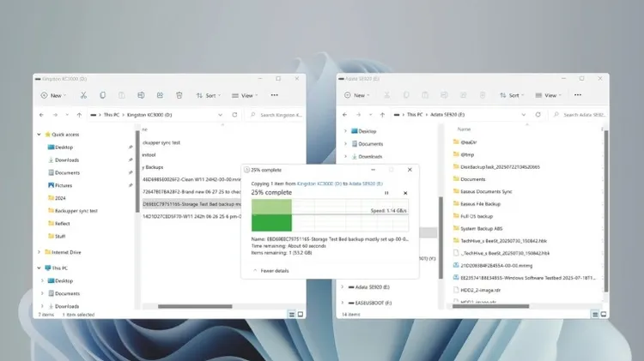This screenshot has width=644, height=361.
Task: Collapse copy dialog with Fewer details
Action: 275,270
